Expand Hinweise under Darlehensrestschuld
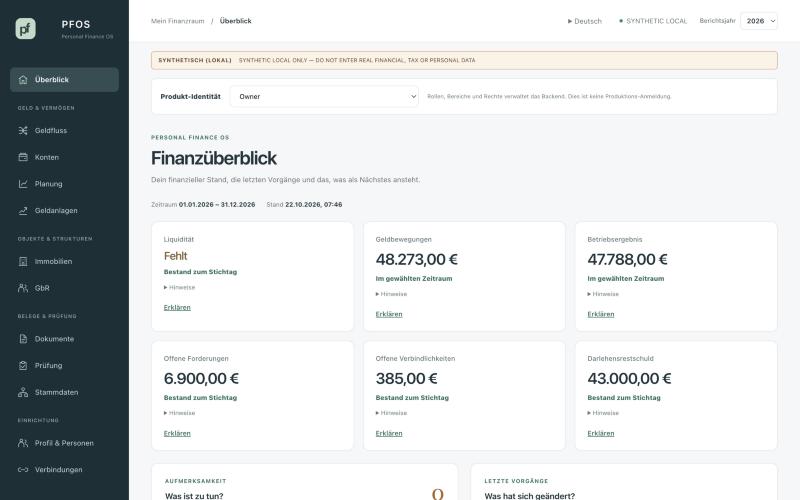The image size is (800, 500). pyautogui.click(x=603, y=413)
